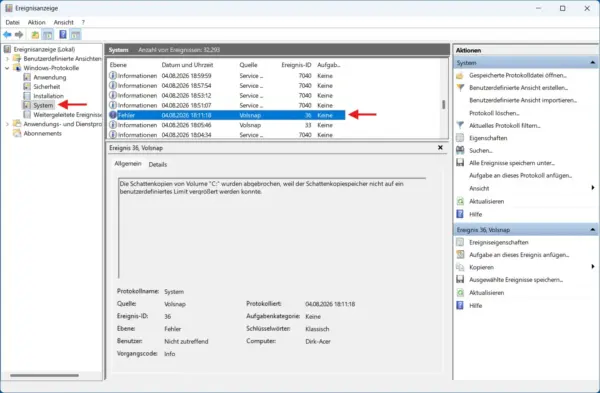Toggle the console tree toolbar icon

(48, 35)
